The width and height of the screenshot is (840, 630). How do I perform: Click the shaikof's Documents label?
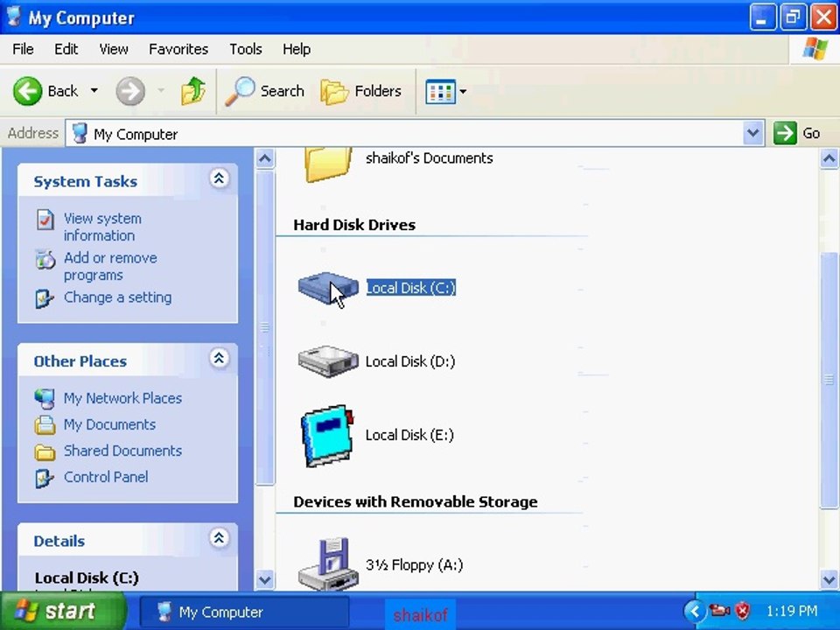pos(429,158)
